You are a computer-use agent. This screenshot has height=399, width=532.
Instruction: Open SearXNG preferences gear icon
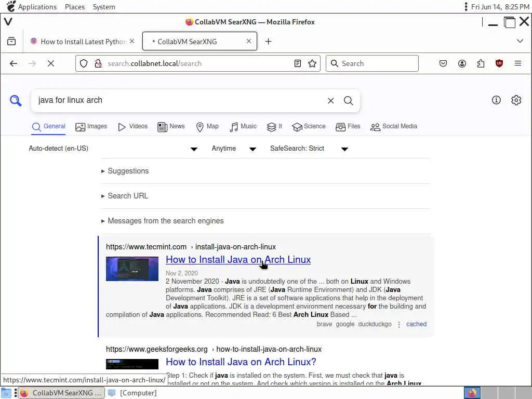[x=516, y=100]
